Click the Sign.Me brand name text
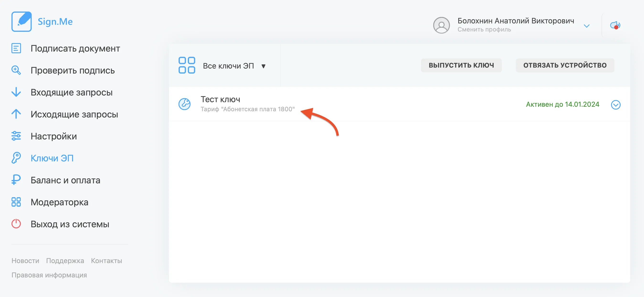The width and height of the screenshot is (644, 297). [55, 21]
